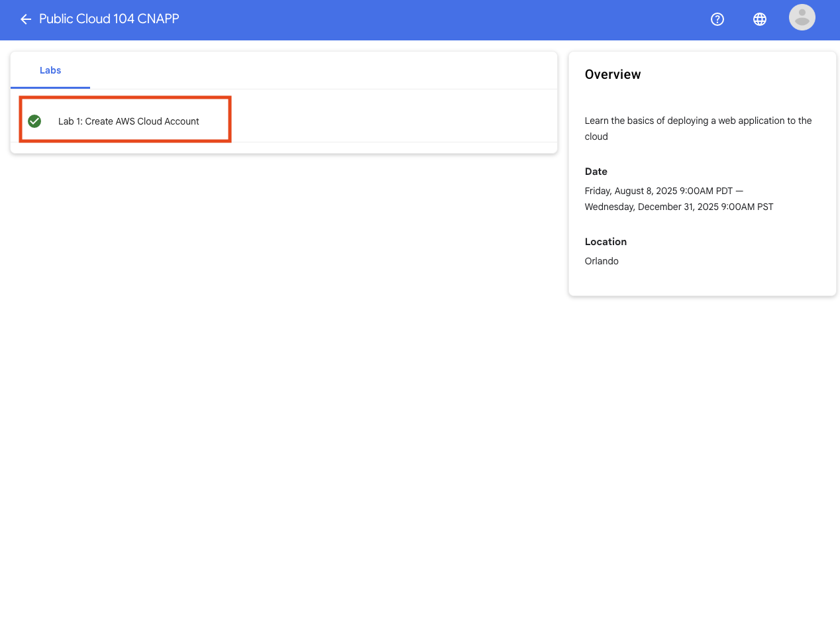Click the end date Wednesday, December 31, 2025
Viewport: 840px width, 634px height.
[x=679, y=207]
